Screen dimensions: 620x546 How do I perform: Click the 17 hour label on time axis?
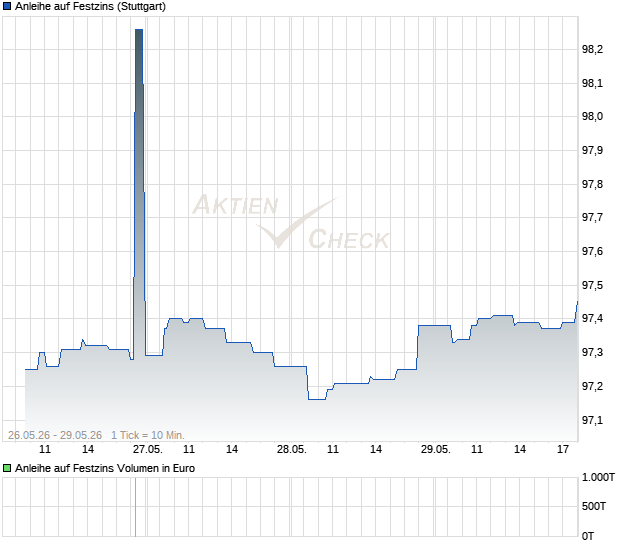[563, 450]
